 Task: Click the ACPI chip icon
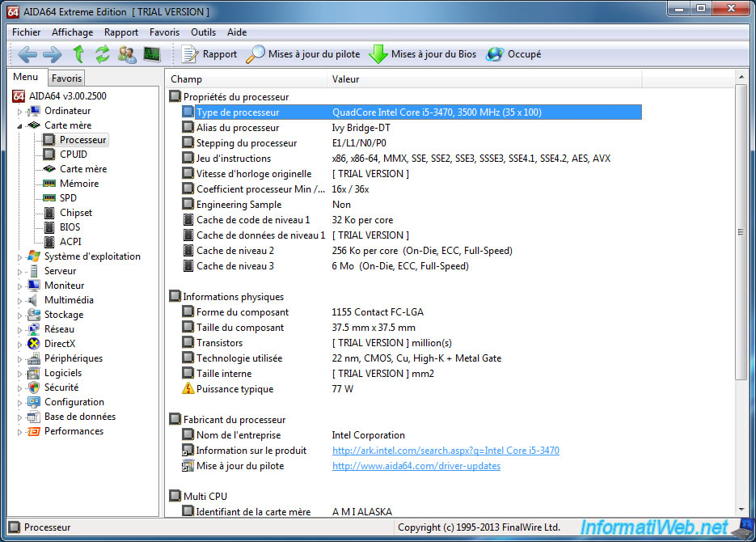click(x=49, y=242)
